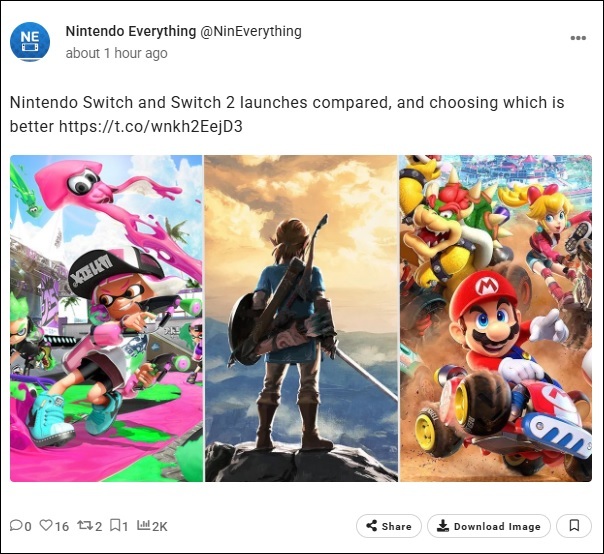
Task: Open the Nintendo Everything profile name
Action: click(x=130, y=31)
